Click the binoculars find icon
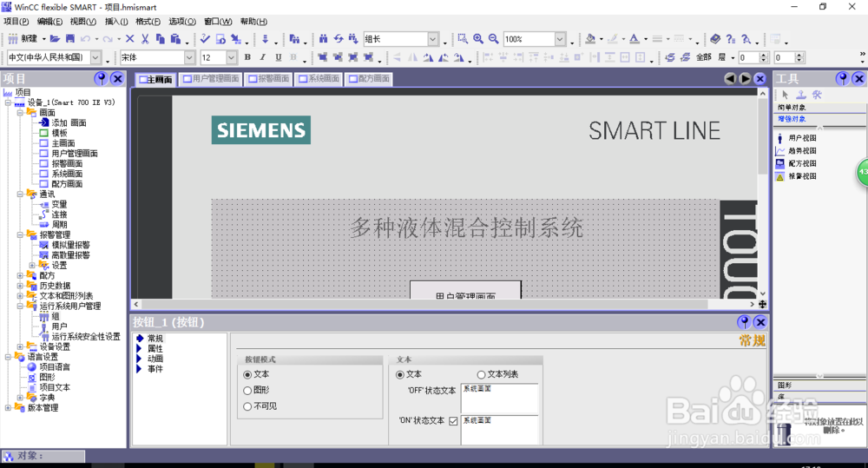Image resolution: width=868 pixels, height=468 pixels. [323, 39]
